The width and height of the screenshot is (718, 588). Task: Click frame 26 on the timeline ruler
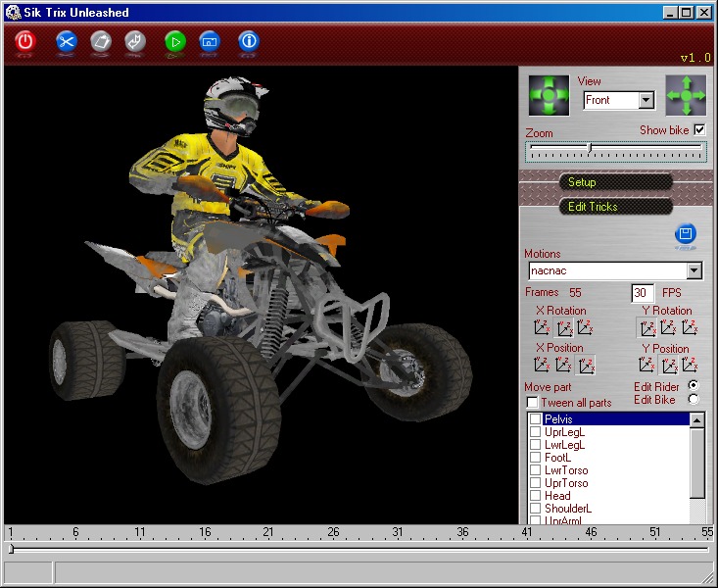[333, 531]
